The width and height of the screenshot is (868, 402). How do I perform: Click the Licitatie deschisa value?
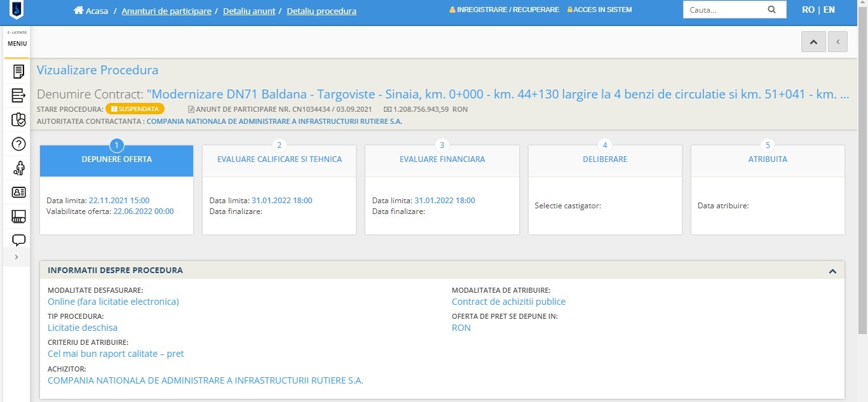pyautogui.click(x=83, y=328)
